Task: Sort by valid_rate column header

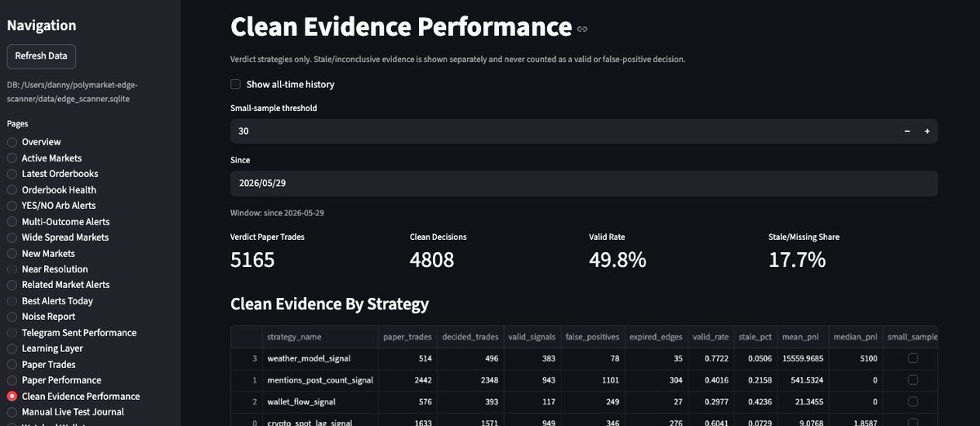Action: click(709, 337)
